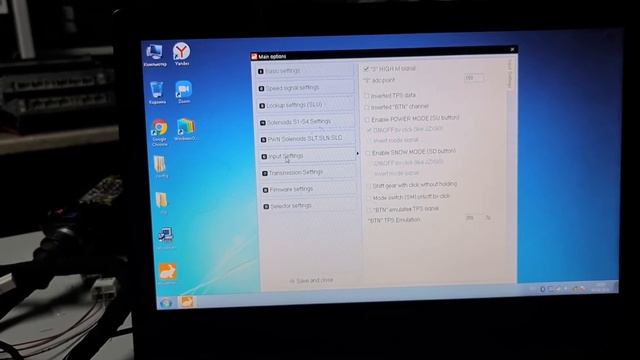Check Enable POWER MODE (SU button)

coord(367,120)
